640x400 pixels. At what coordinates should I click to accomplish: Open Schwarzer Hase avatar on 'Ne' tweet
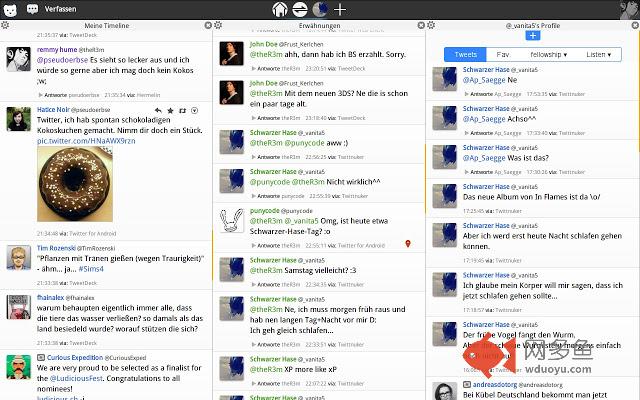(444, 79)
